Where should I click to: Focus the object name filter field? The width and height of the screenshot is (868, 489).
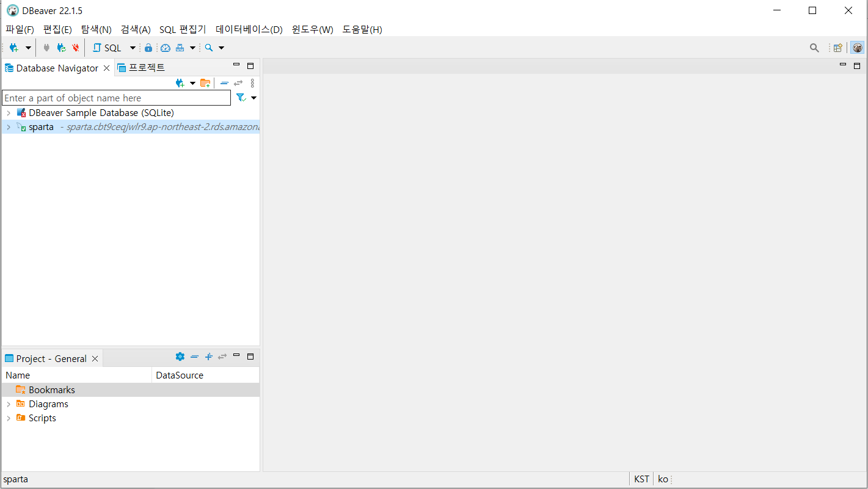point(117,98)
